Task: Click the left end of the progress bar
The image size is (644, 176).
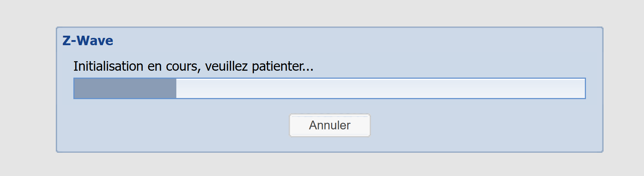Action: (x=77, y=88)
